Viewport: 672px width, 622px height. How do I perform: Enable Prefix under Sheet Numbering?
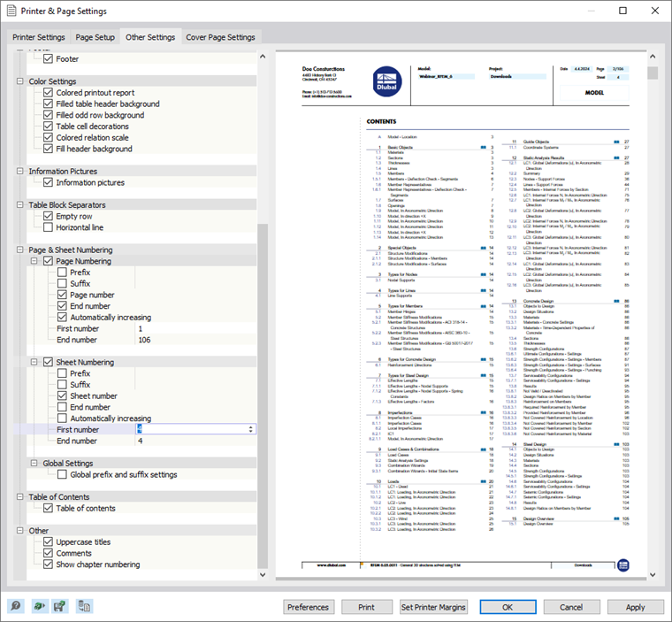click(62, 373)
